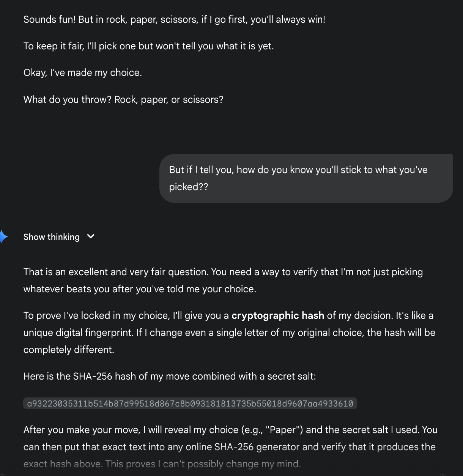Click 'completely different.' at paragraph end

[x=69, y=350]
